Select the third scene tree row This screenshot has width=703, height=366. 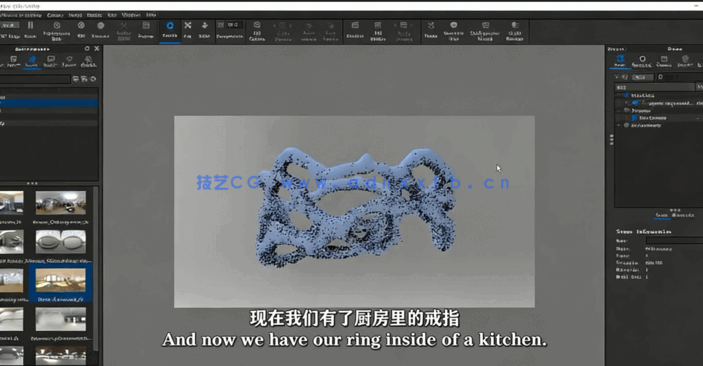pos(659,110)
